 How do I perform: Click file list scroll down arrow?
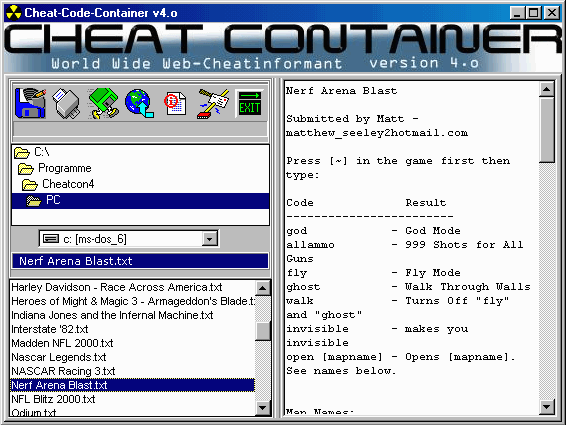(263, 408)
